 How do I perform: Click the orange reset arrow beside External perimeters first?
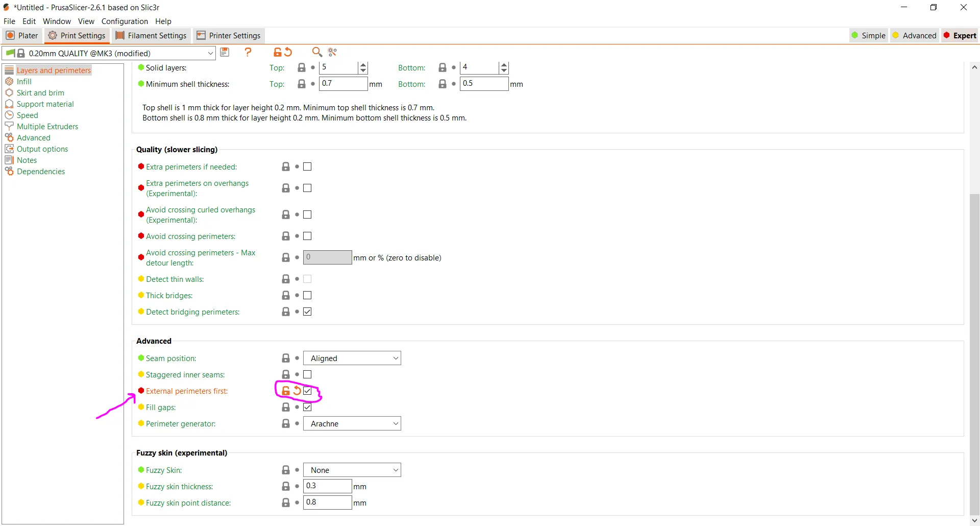tap(297, 391)
